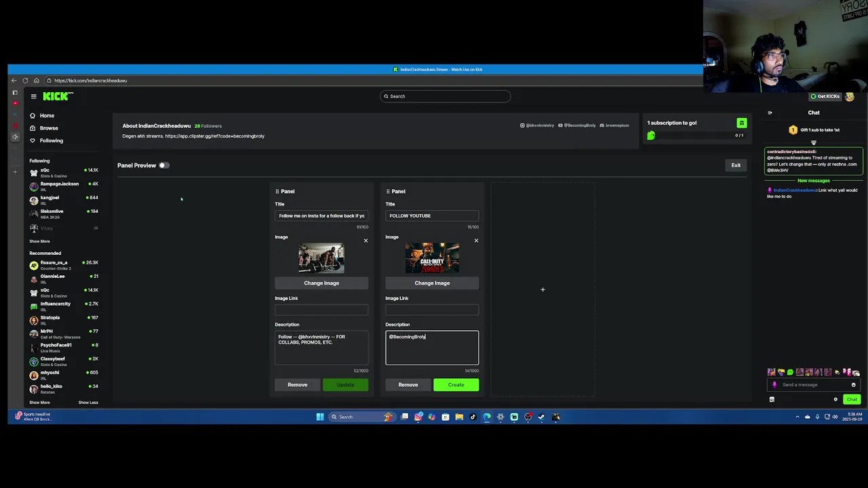Screen dimensions: 868x488
Task: Show less recommended channels
Action: coord(88,403)
